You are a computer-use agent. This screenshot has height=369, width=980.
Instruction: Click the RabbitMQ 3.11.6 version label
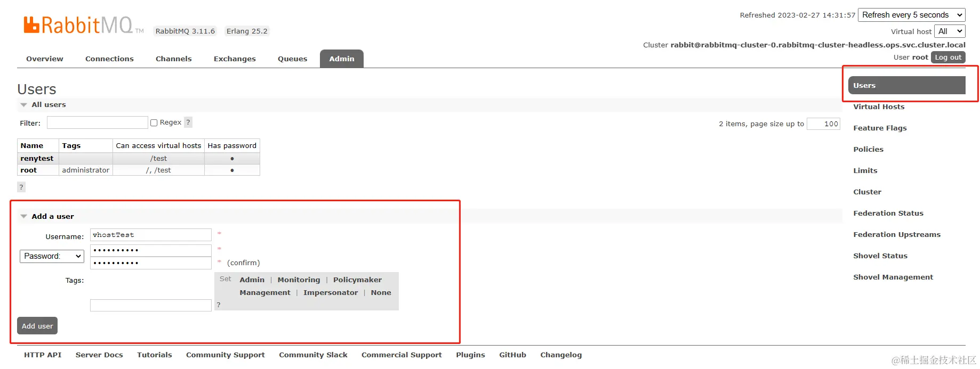coord(186,31)
